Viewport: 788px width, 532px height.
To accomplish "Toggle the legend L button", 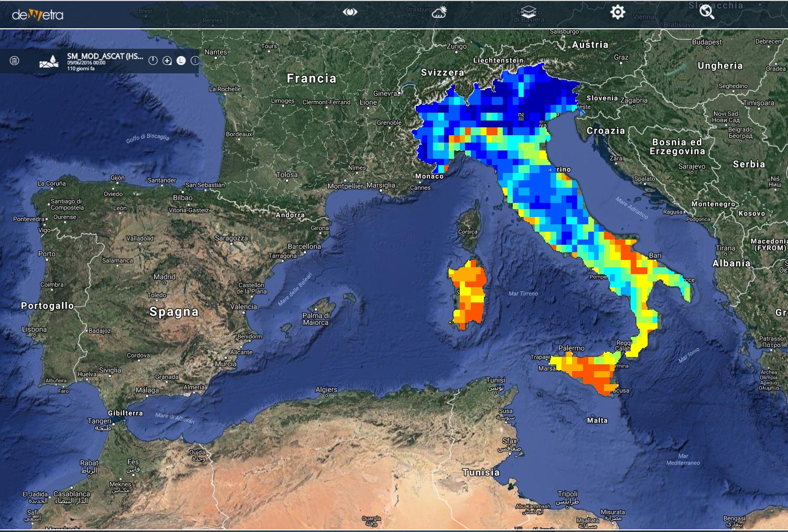I will coord(181,61).
